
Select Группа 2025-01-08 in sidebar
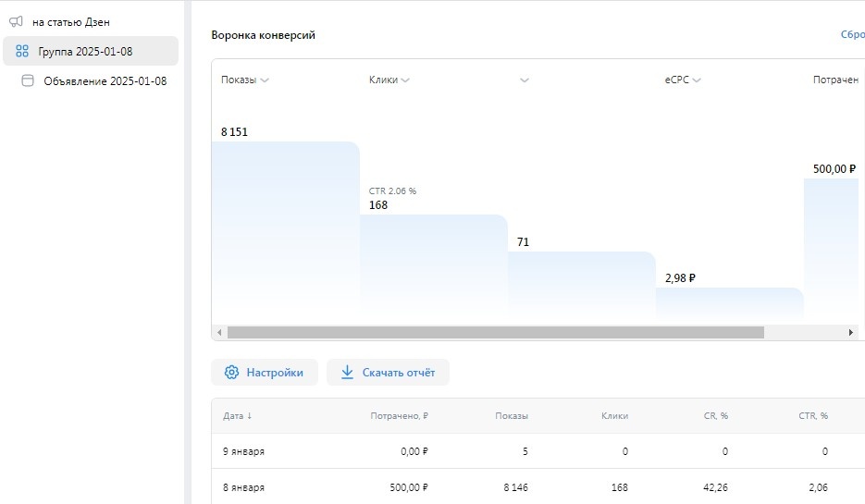[91, 51]
